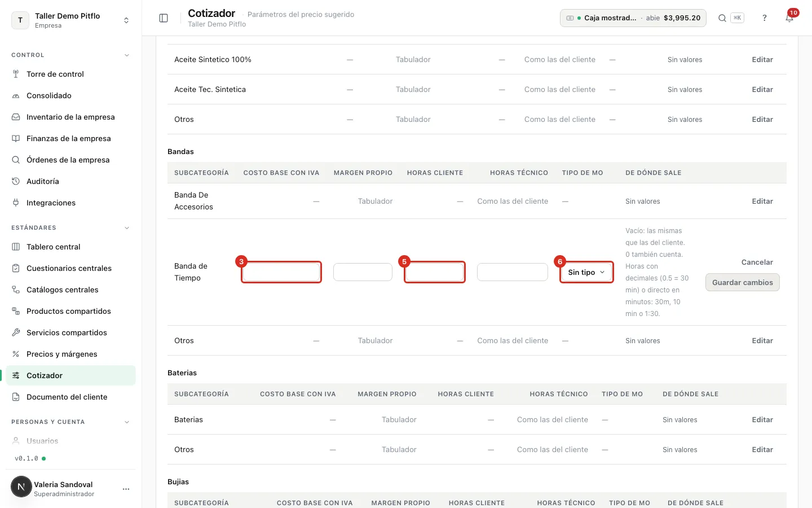Edit the Aceite Sintetico 100% row
The image size is (812, 508).
click(x=762, y=59)
